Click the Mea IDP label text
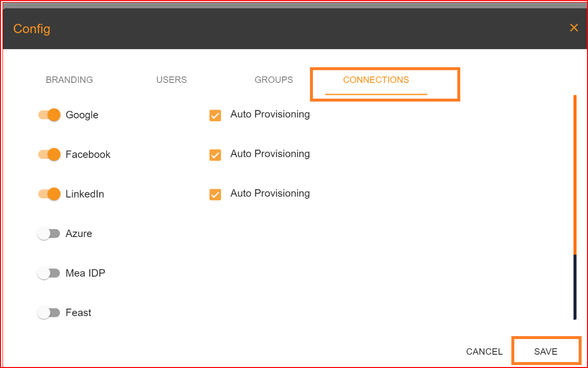The width and height of the screenshot is (588, 368). tap(85, 273)
